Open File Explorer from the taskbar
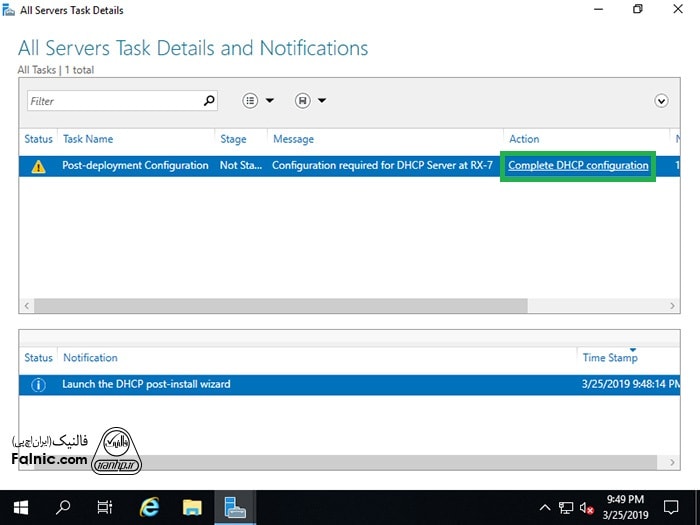The height and width of the screenshot is (525, 700). pos(192,507)
